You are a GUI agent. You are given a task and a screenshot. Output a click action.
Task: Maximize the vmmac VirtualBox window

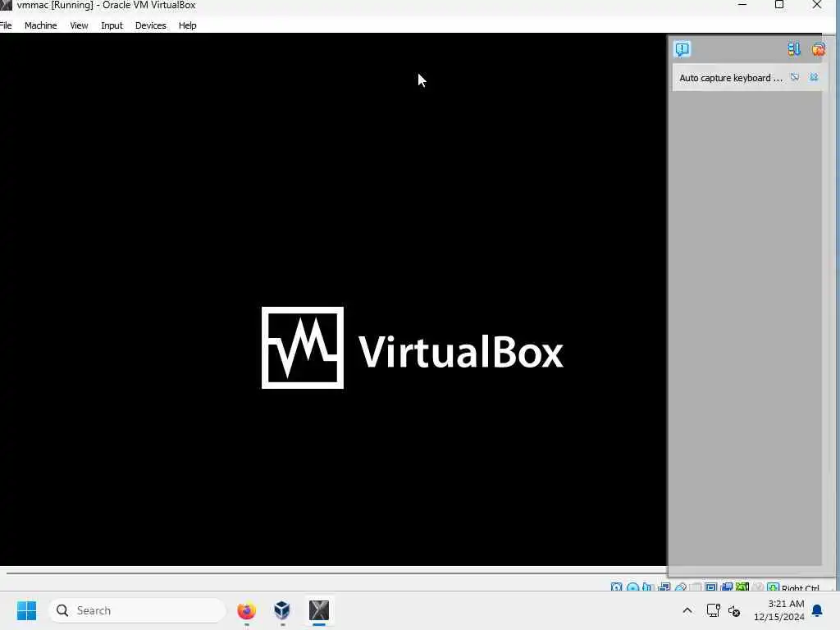point(779,5)
